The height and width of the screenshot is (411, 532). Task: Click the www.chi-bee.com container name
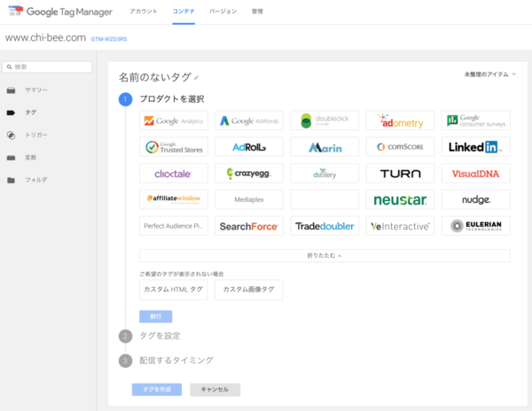(45, 37)
